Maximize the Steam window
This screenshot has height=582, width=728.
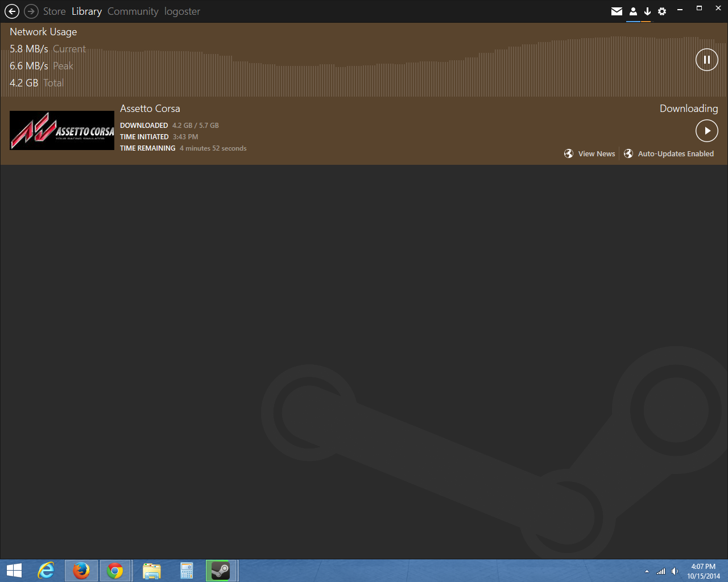pos(699,8)
